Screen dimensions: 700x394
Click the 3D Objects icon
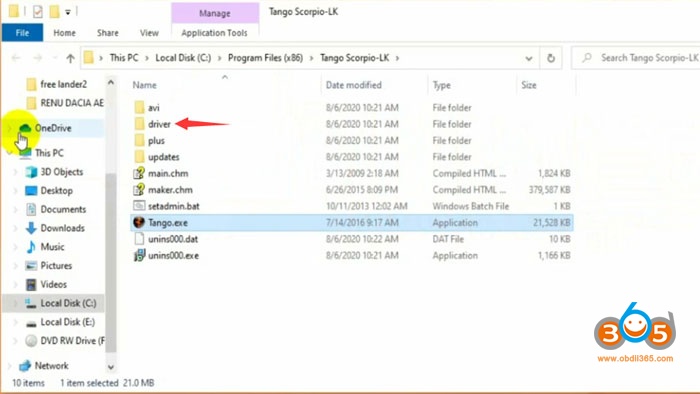31,172
